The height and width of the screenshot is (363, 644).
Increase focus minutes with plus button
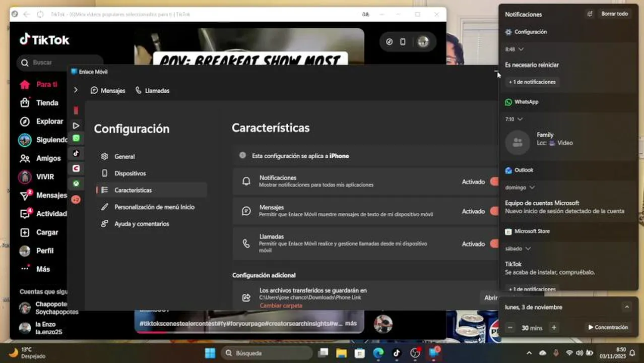coord(554,328)
